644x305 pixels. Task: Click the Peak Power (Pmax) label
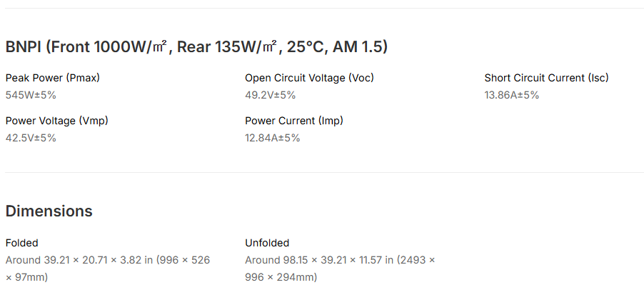click(52, 78)
